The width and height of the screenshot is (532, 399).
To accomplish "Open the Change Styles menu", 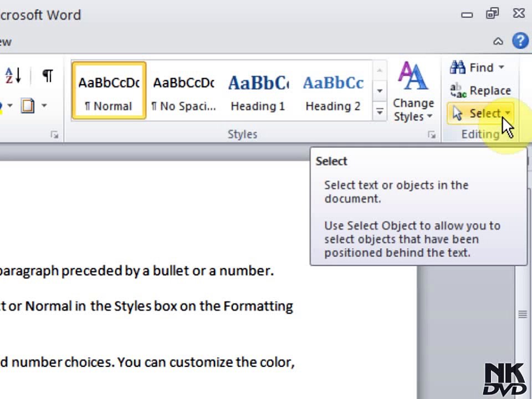I will [x=413, y=91].
